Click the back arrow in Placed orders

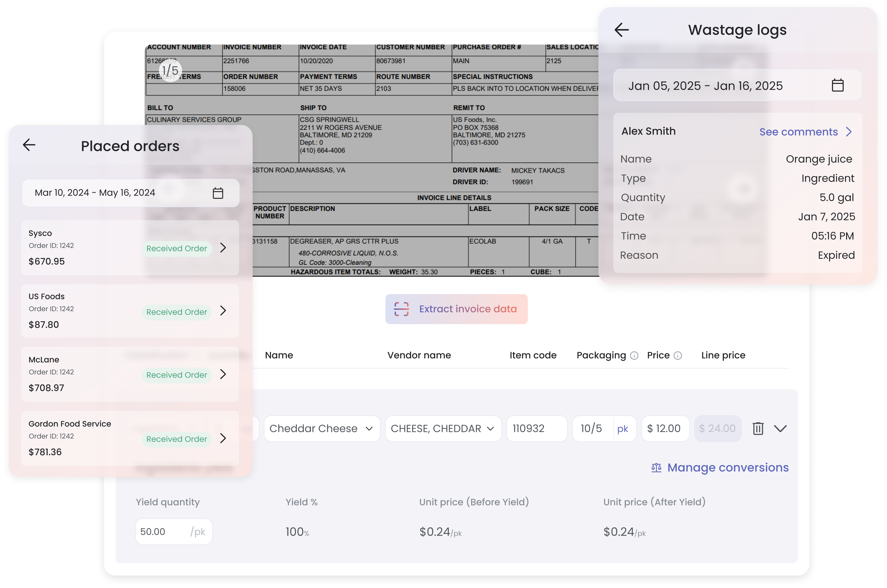pos(29,145)
